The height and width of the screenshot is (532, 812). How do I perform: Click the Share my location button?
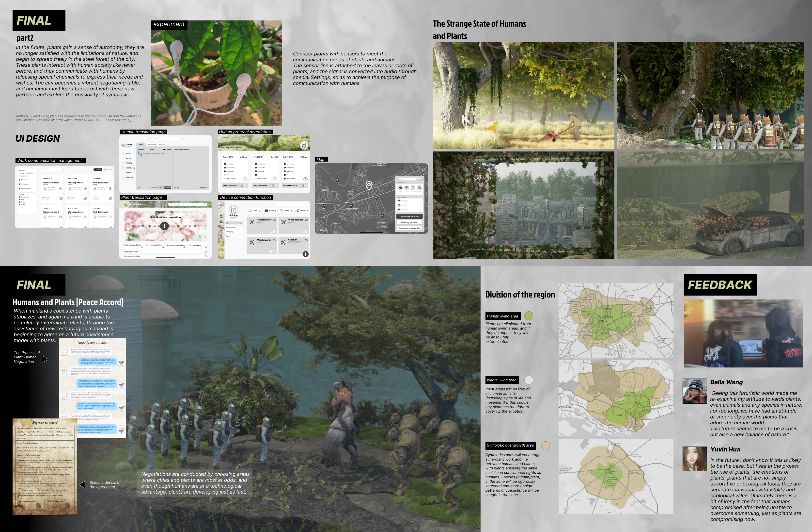pyautogui.click(x=409, y=216)
